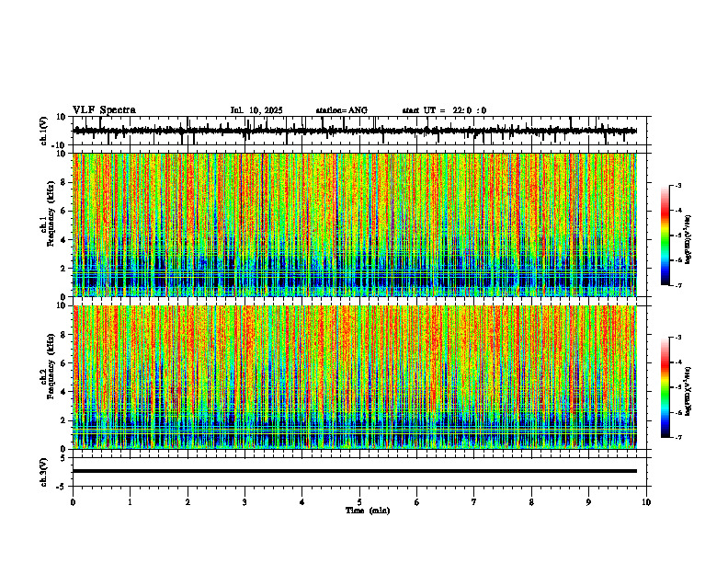Click the 7 tick on the time axis
Viewport: 728px width, 563px height.
[474, 502]
